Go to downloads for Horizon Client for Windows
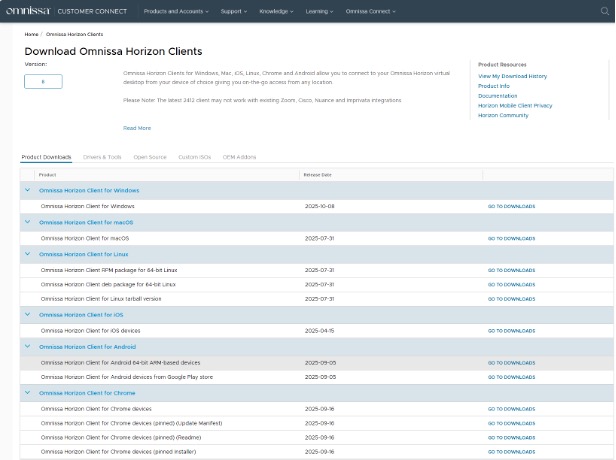The image size is (616, 460). (x=511, y=206)
